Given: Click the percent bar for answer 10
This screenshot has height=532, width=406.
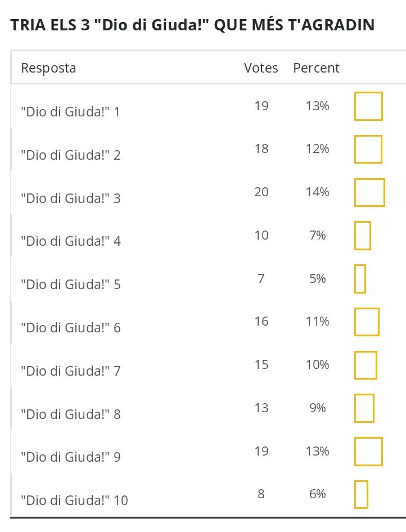Looking at the screenshot, I should coord(361,494).
